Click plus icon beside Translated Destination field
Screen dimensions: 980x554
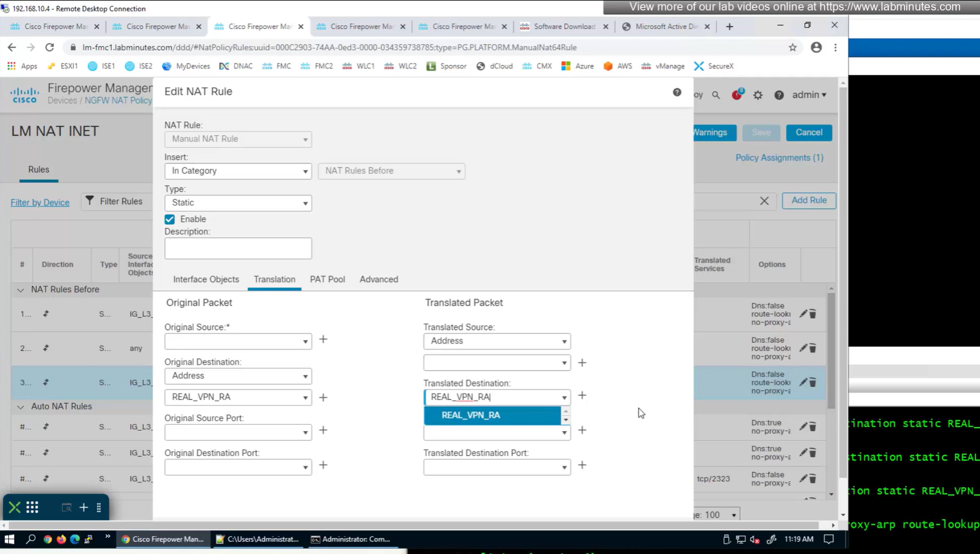pos(582,395)
